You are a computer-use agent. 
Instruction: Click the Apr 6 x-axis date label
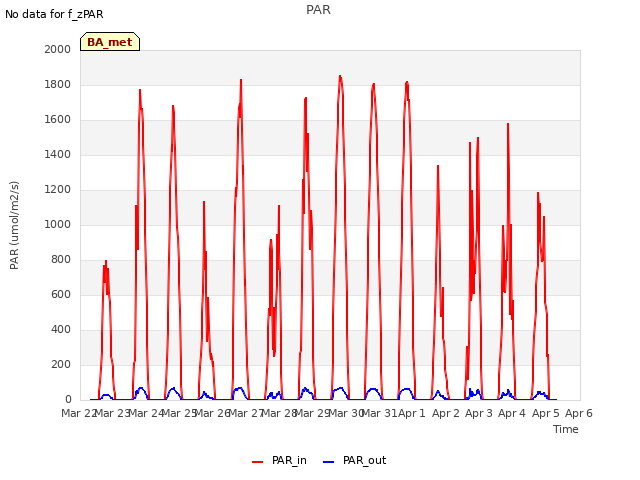coord(579,413)
